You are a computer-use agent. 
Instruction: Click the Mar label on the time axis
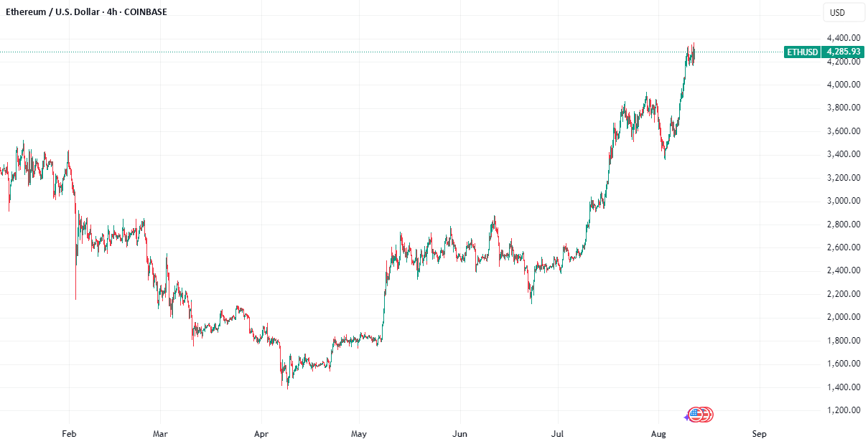161,434
